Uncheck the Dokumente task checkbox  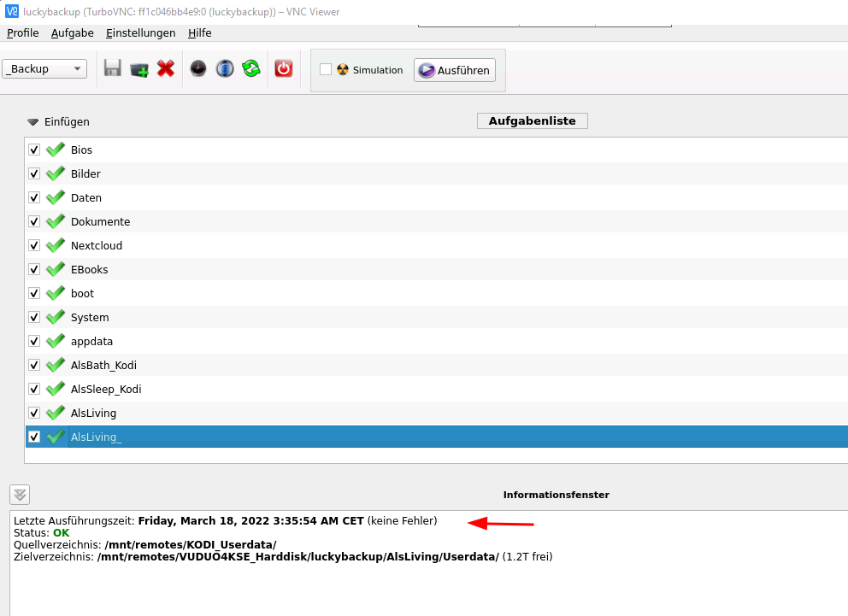point(34,221)
